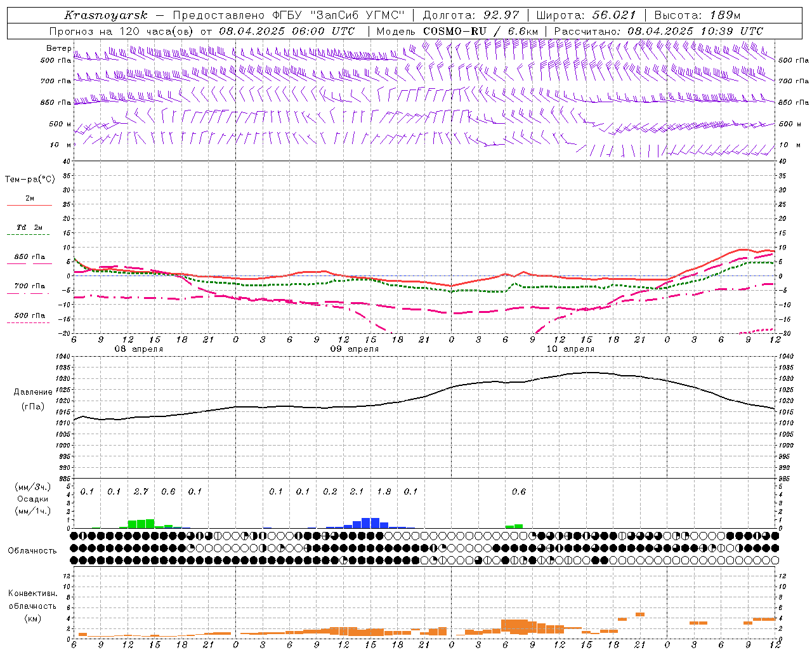The height and width of the screenshot is (650, 812).
Task: Click the green dotted sample under "Td 2м"
Action: (x=28, y=235)
